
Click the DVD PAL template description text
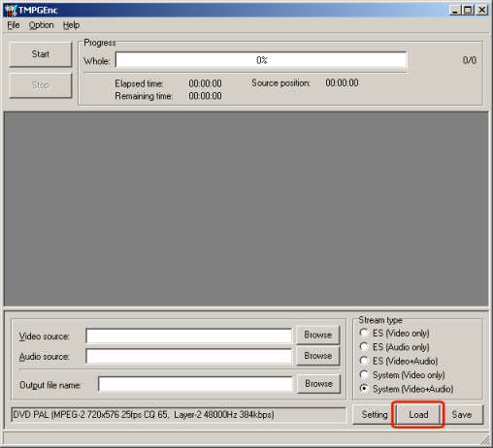tap(144, 414)
